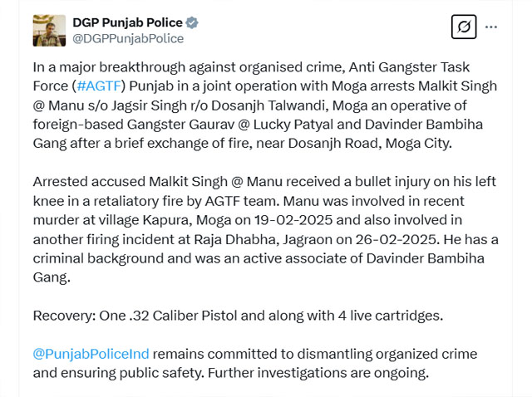The height and width of the screenshot is (397, 532).
Task: Click the 'Arrested accused Malkit Singh' paragraph
Action: point(266,229)
